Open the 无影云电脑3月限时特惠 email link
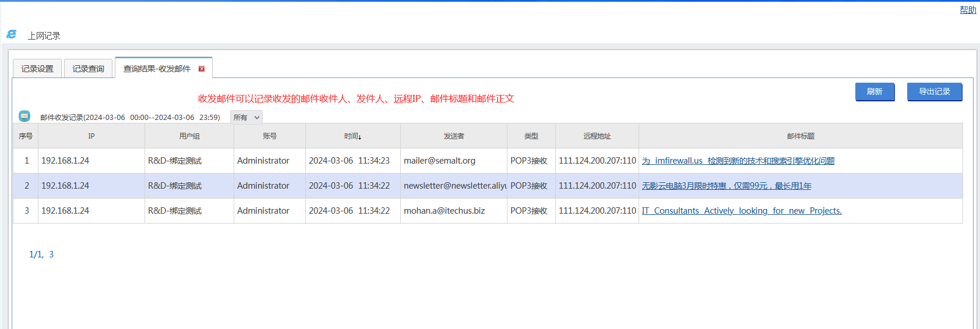Viewport: 980px width, 329px height. coord(726,186)
